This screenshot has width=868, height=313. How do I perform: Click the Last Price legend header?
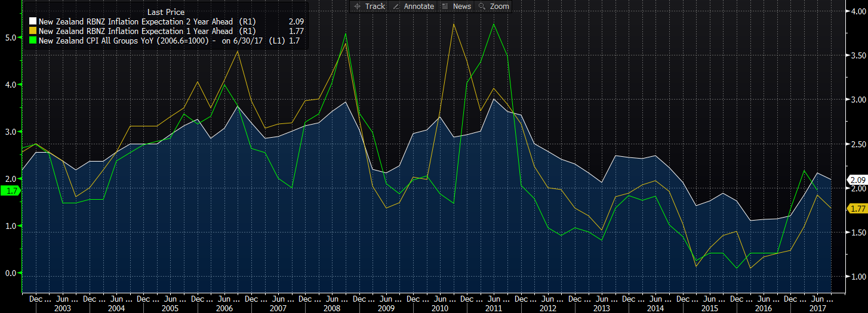[165, 12]
